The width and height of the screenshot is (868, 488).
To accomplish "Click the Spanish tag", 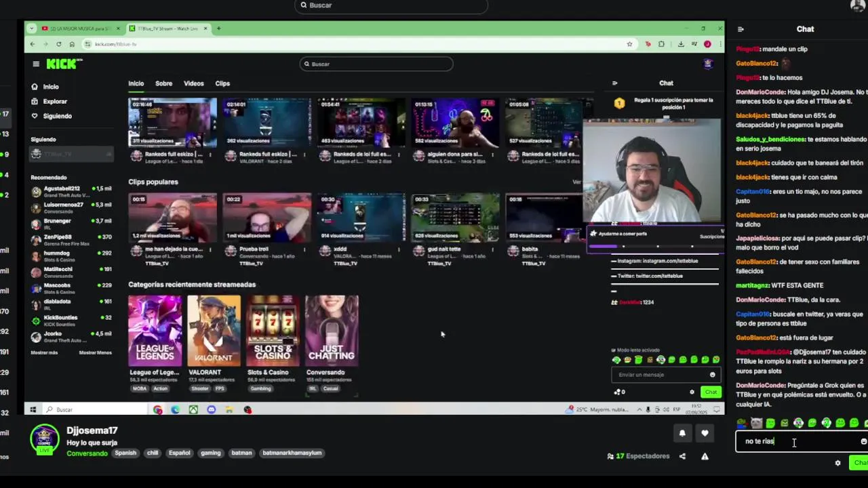I will point(125,453).
